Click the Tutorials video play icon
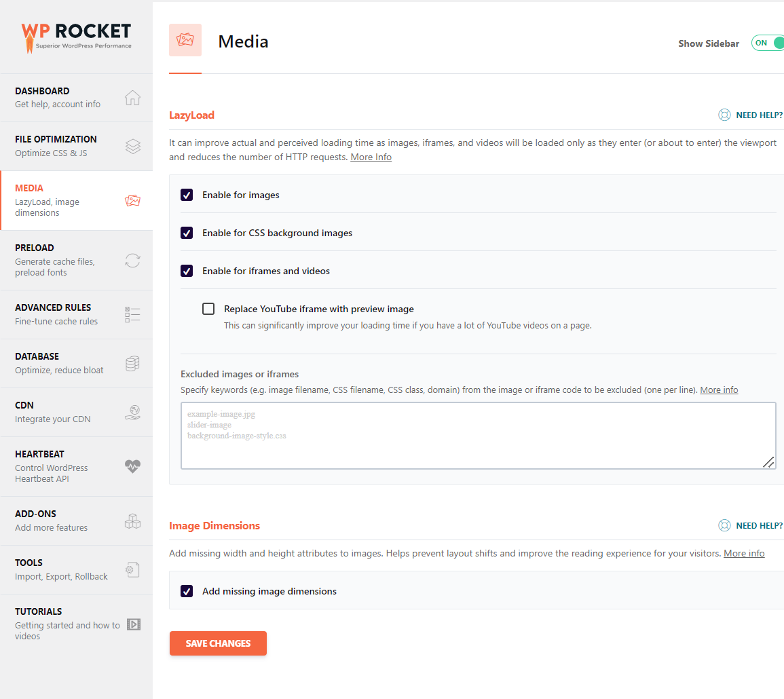This screenshot has height=699, width=784. 134,624
